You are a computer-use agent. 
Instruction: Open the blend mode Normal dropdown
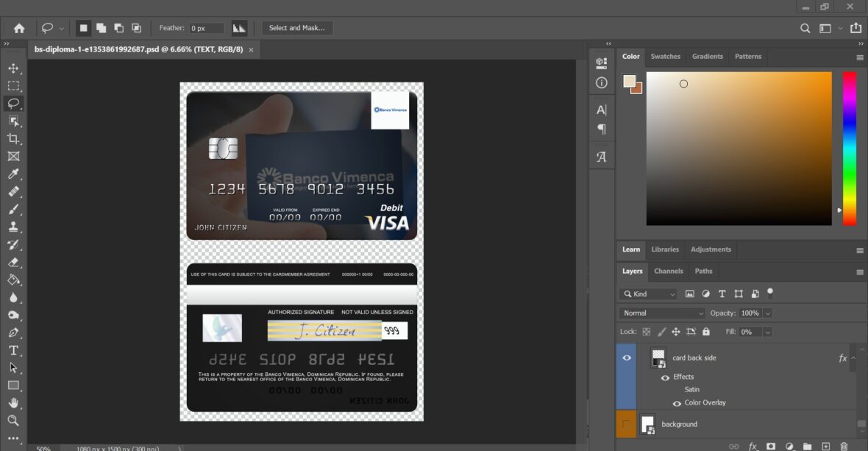pos(662,313)
